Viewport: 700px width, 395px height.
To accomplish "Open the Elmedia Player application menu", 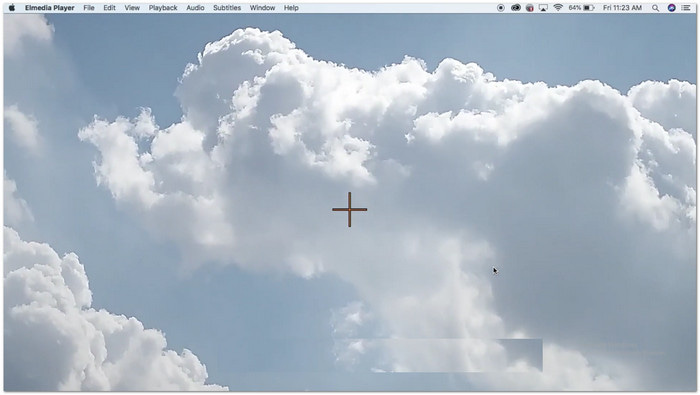I will pos(50,8).
